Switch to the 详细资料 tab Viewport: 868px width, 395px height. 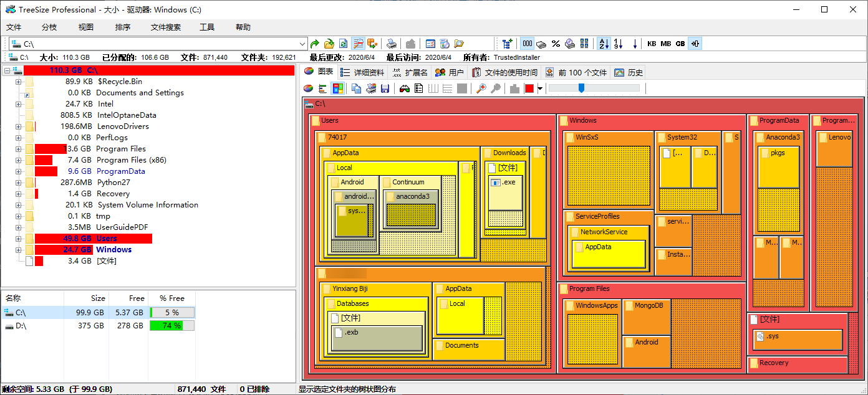[363, 72]
